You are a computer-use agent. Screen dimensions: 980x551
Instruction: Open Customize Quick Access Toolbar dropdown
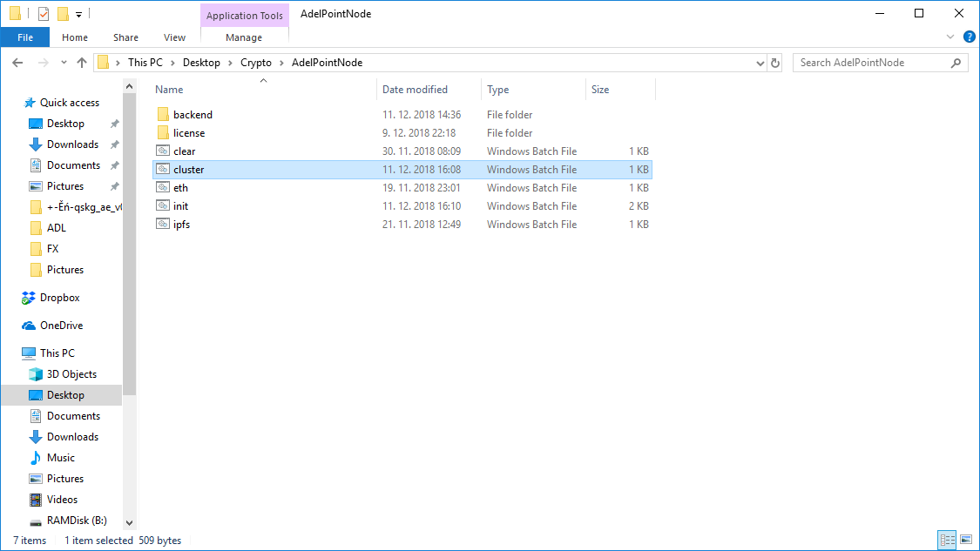78,14
